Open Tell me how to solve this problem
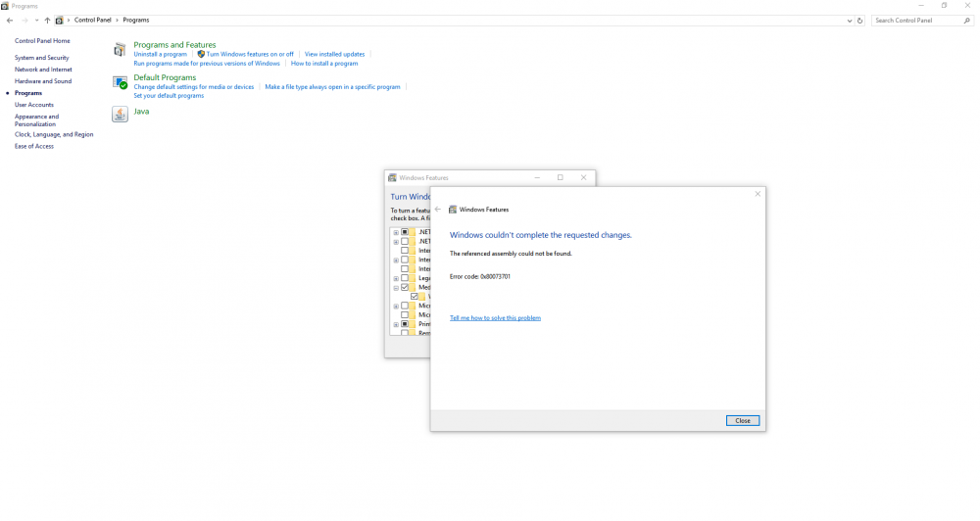This screenshot has width=980, height=521. click(495, 318)
